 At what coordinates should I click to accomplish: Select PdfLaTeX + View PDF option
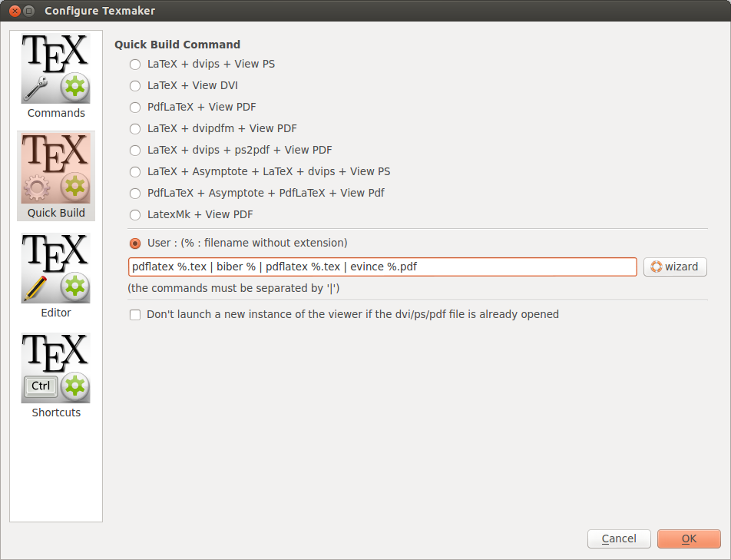click(x=135, y=108)
